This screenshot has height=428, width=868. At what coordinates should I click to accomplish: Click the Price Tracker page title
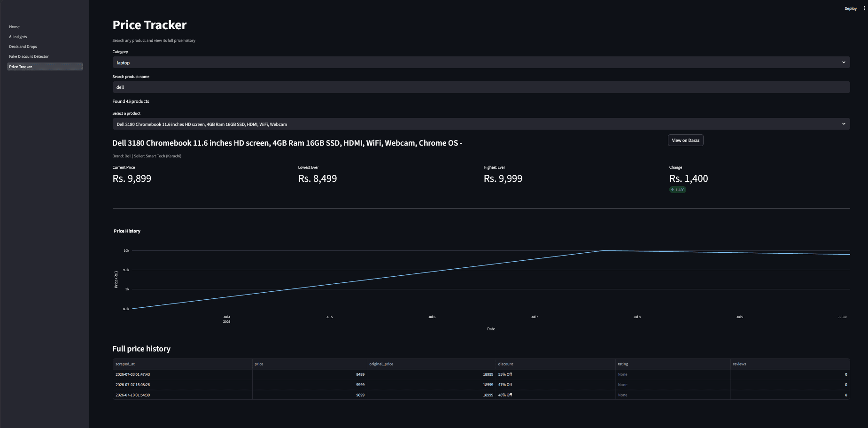(x=149, y=25)
